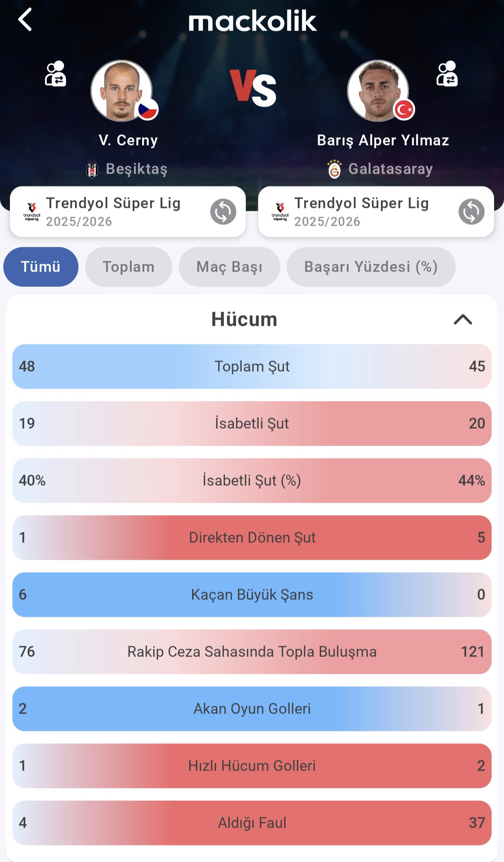Screen dimensions: 504x862
Task: Click the Toplam Şut comparison bar
Action: tap(252, 366)
